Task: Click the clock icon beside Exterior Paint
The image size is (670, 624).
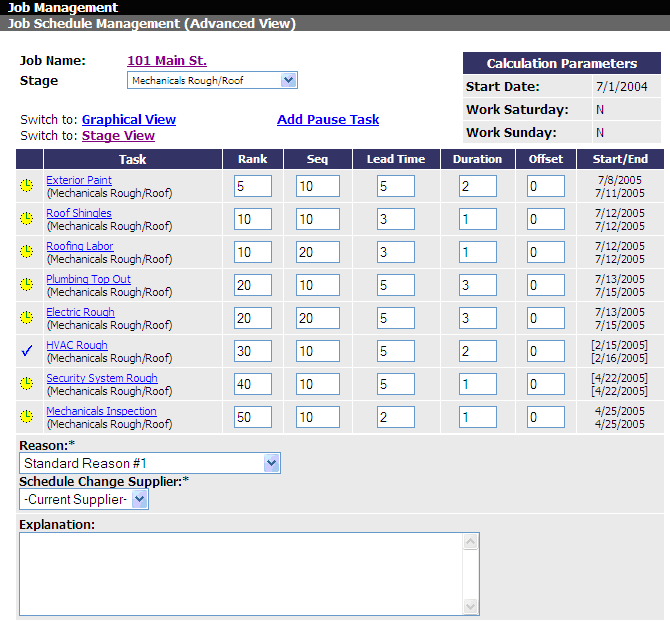Action: (x=26, y=186)
